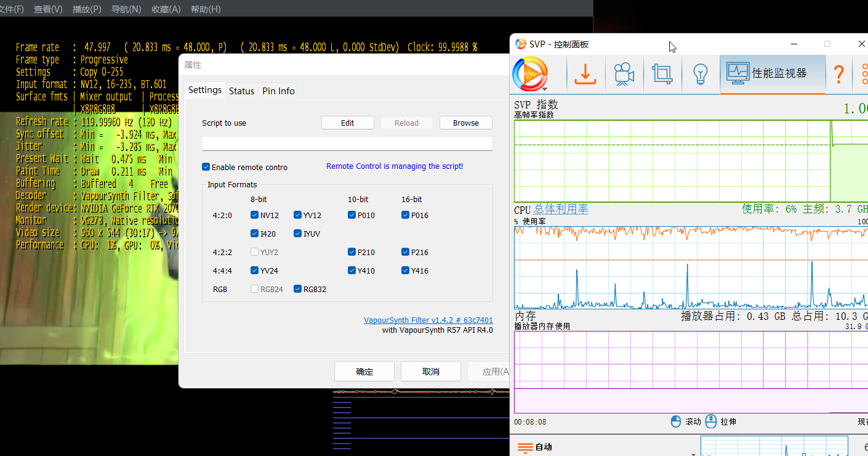Toggle the I420 format checkbox
Image resolution: width=868 pixels, height=456 pixels.
[x=255, y=234]
